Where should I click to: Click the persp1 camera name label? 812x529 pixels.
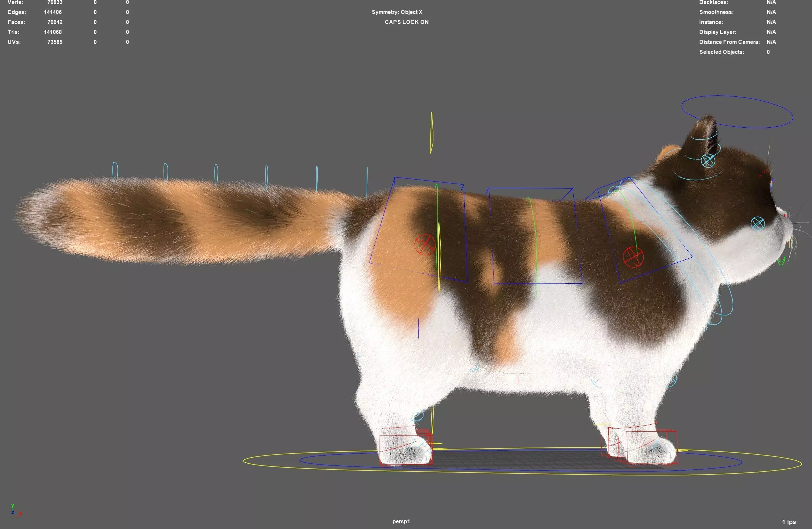pos(401,521)
